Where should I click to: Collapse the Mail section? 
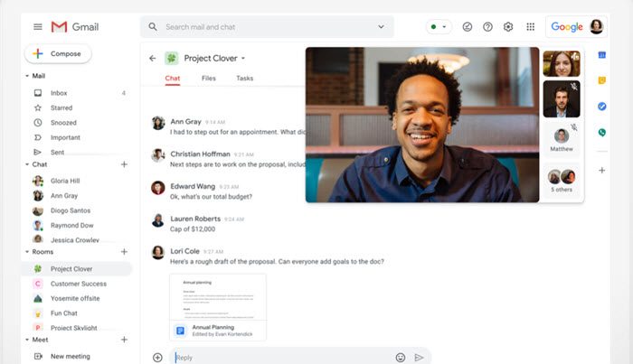click(27, 76)
